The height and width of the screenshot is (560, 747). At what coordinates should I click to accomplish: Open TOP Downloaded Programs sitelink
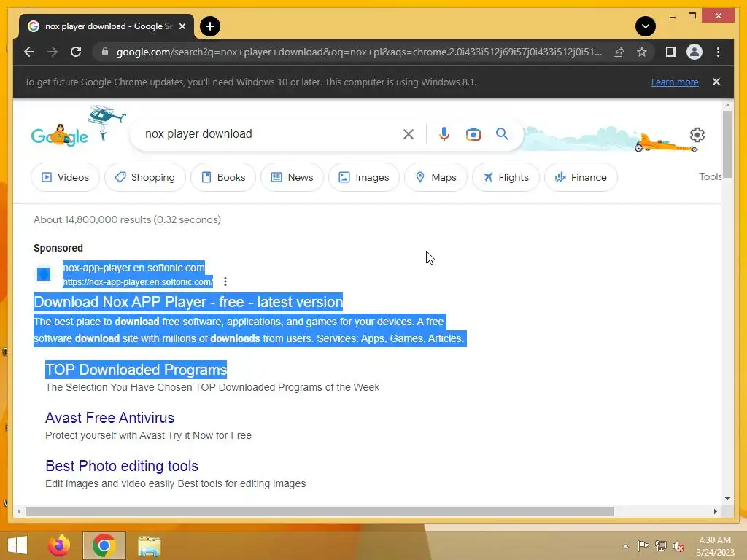pos(136,370)
